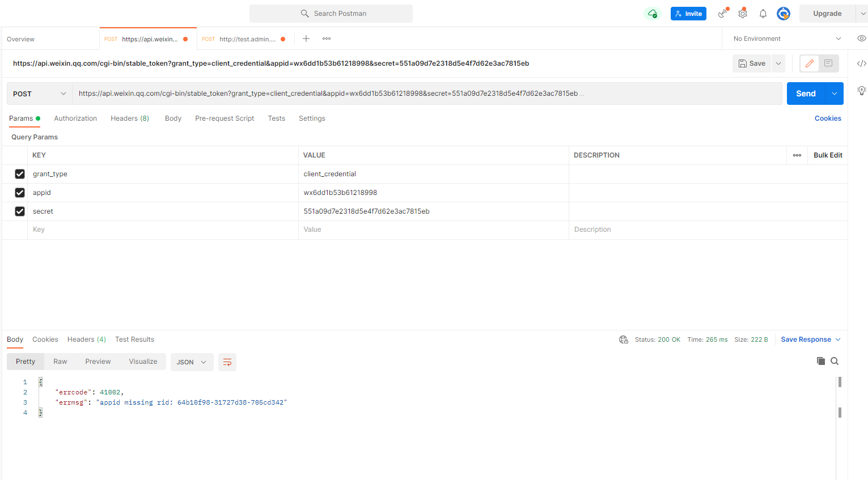Collapse the JSON object at line 1
The width and height of the screenshot is (868, 480).
(x=40, y=382)
